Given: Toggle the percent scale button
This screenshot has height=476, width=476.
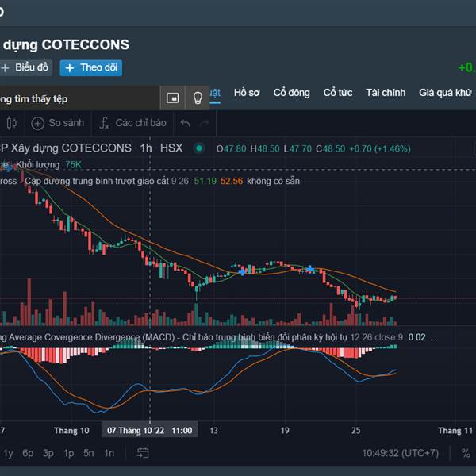Looking at the screenshot, I should pyautogui.click(x=466, y=453).
